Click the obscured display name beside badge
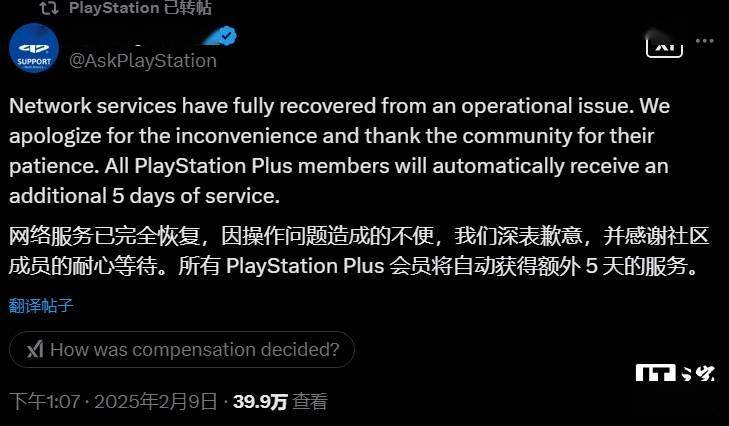 [142, 38]
